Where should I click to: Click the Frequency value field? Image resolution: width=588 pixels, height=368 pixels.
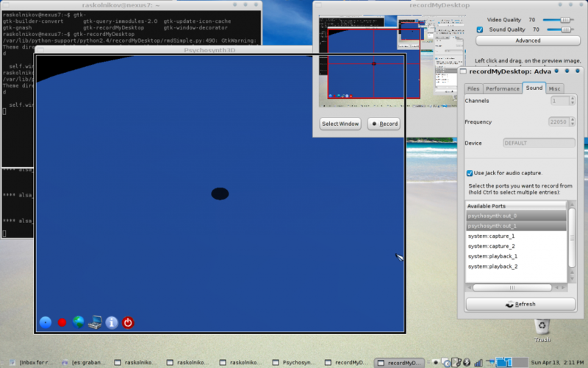[x=559, y=122]
